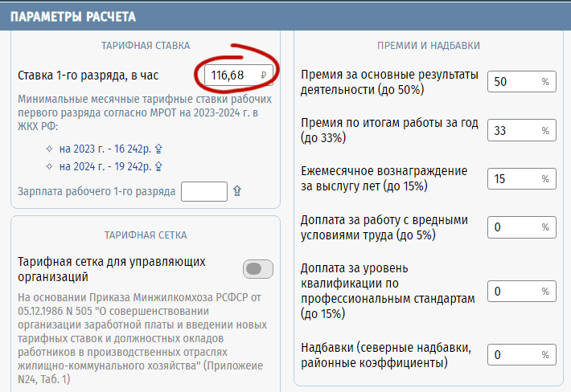Click the label Тарифная сетка для управляющих организаций
The image size is (571, 392).
(x=112, y=269)
